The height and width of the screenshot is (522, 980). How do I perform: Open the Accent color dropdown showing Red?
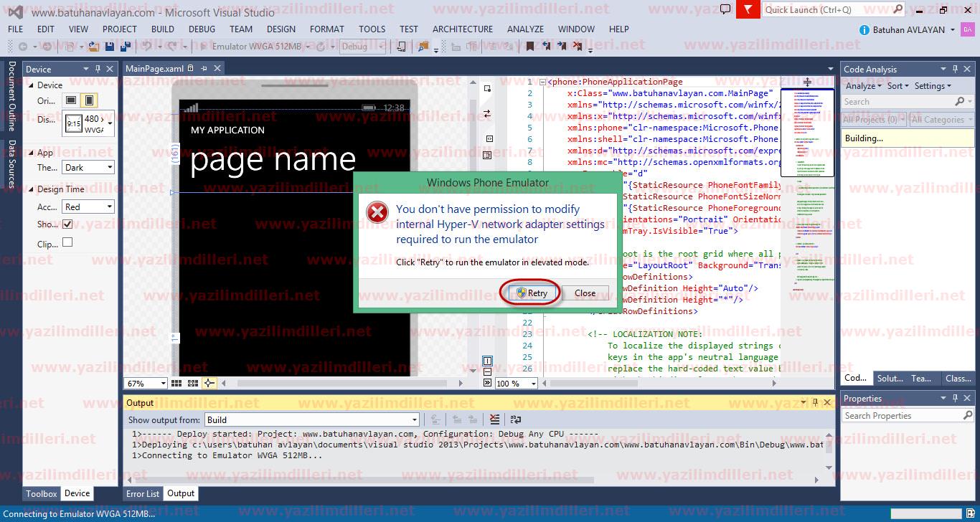(x=88, y=207)
